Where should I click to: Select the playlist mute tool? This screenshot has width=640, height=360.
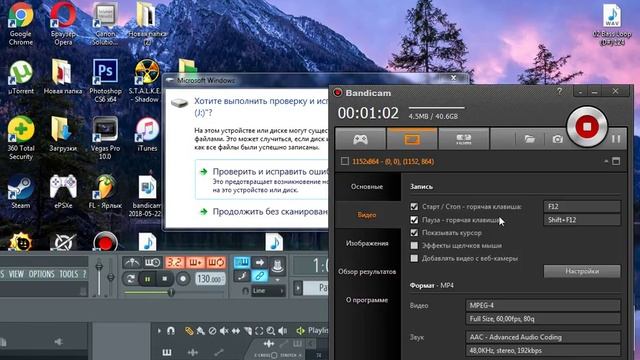click(224, 331)
